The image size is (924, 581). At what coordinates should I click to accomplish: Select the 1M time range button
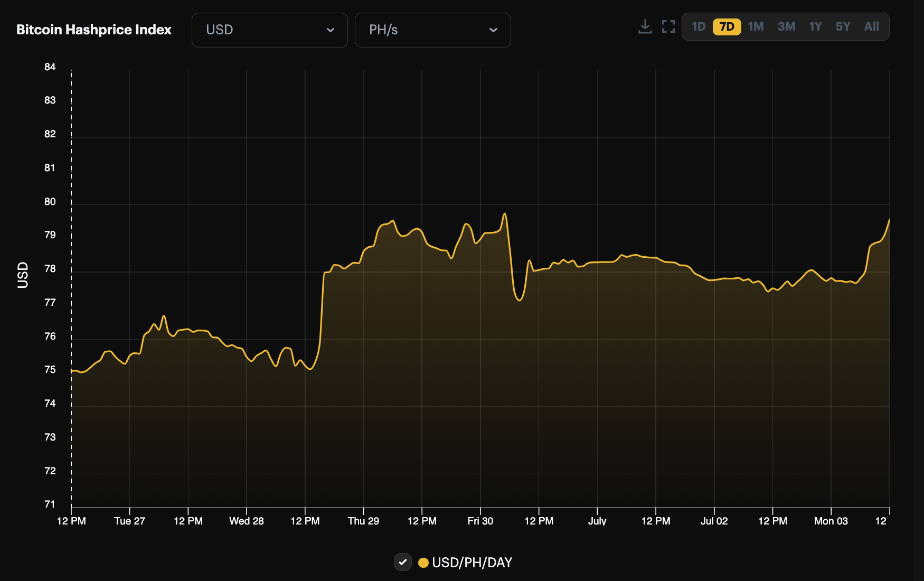point(756,27)
